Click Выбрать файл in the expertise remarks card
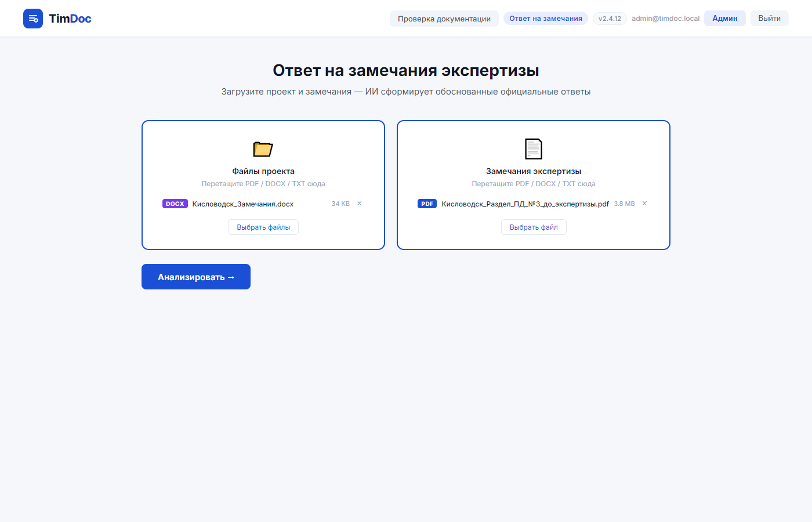Image resolution: width=812 pixels, height=522 pixels. tap(534, 227)
